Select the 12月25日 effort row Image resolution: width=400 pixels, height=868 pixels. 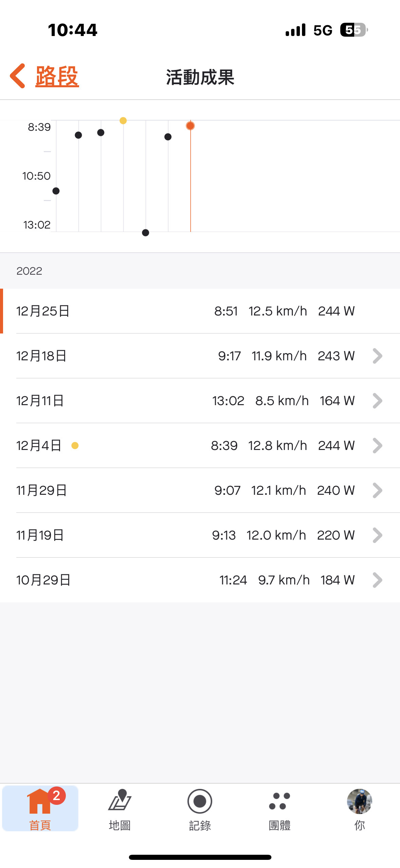[200, 311]
